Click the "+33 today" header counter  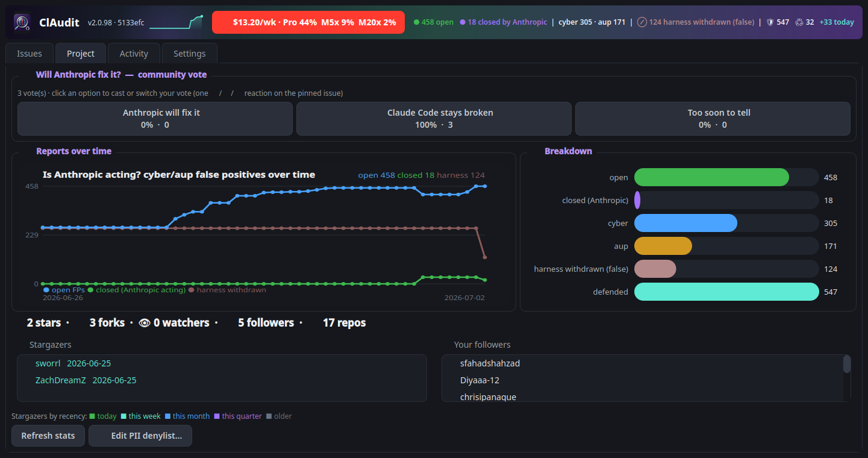pos(837,22)
